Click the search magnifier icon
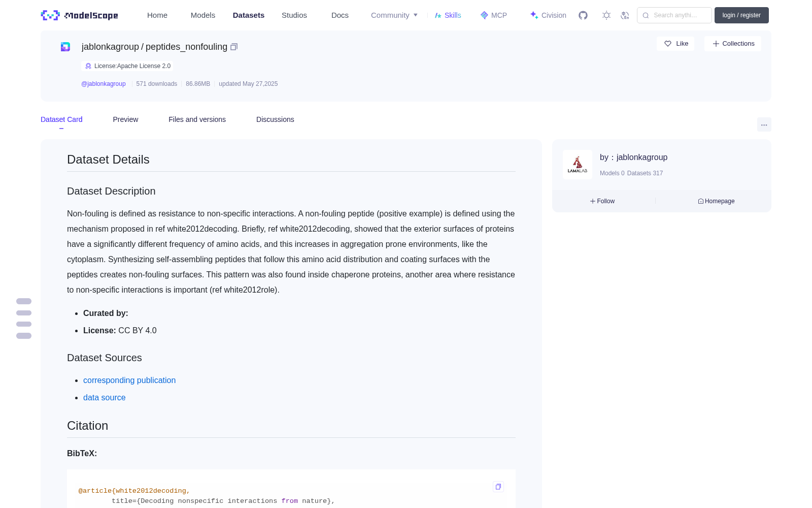The width and height of the screenshot is (812, 508). pos(646,15)
